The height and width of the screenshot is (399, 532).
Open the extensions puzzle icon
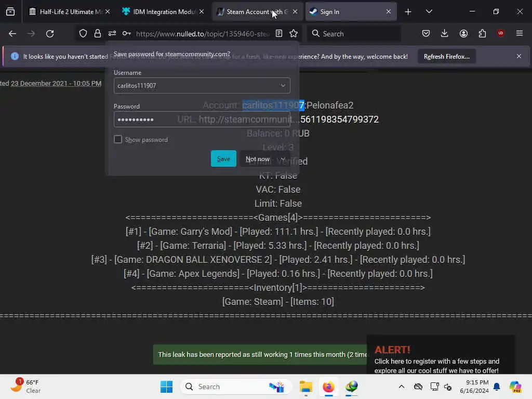[x=482, y=33]
